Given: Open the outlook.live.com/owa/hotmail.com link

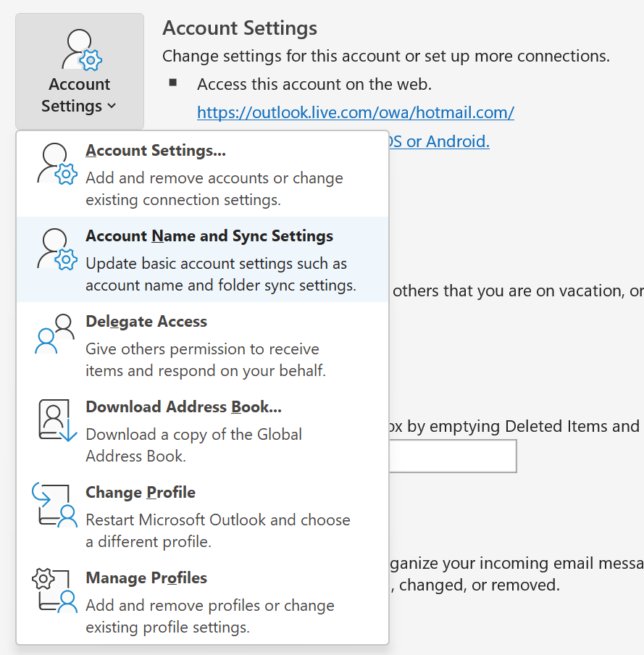Looking at the screenshot, I should pyautogui.click(x=356, y=112).
